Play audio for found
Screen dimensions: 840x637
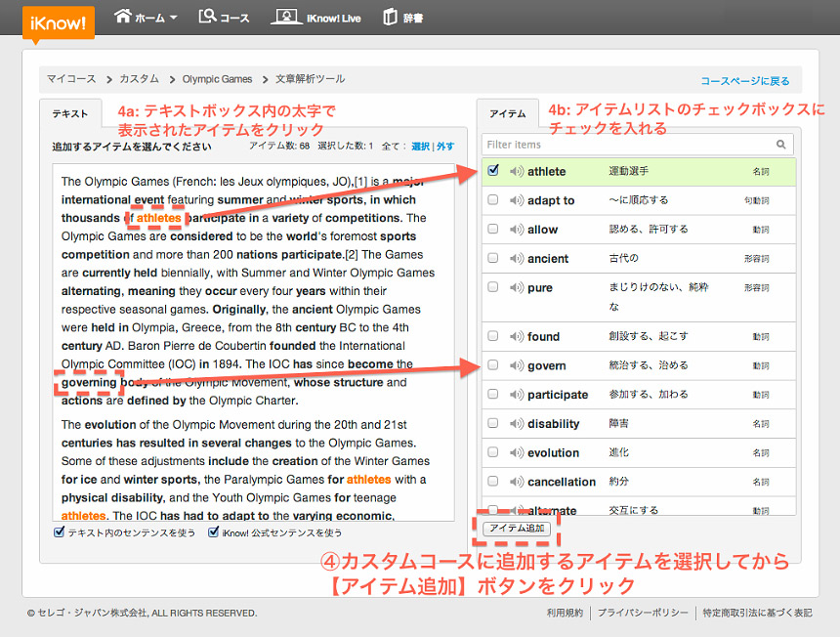[517, 336]
